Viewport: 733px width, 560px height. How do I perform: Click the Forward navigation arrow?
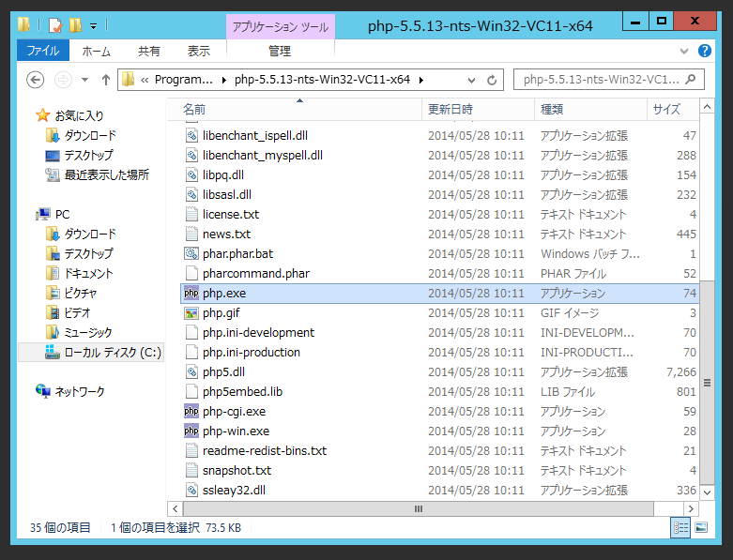(63, 80)
